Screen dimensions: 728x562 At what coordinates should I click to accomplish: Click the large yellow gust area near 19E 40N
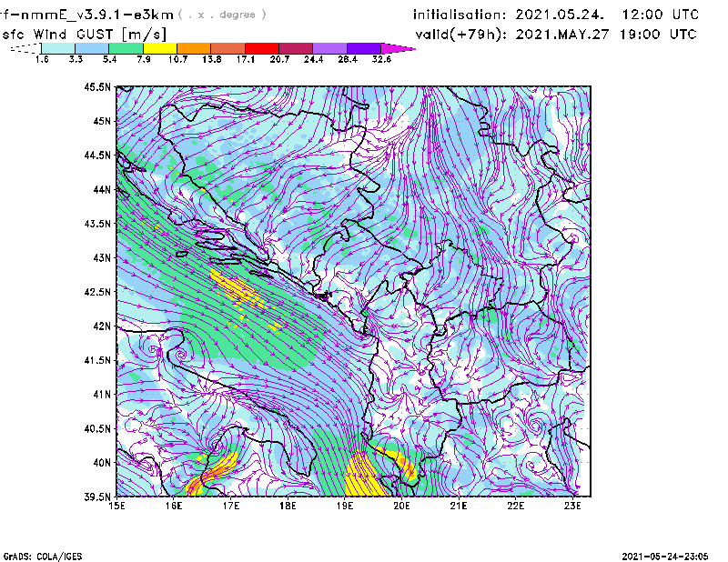365,474
